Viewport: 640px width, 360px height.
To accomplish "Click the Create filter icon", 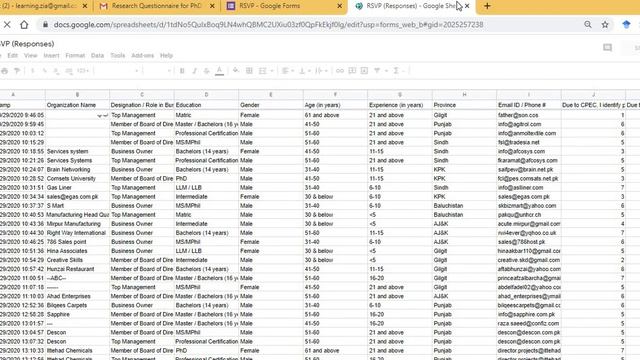I will 377,71.
